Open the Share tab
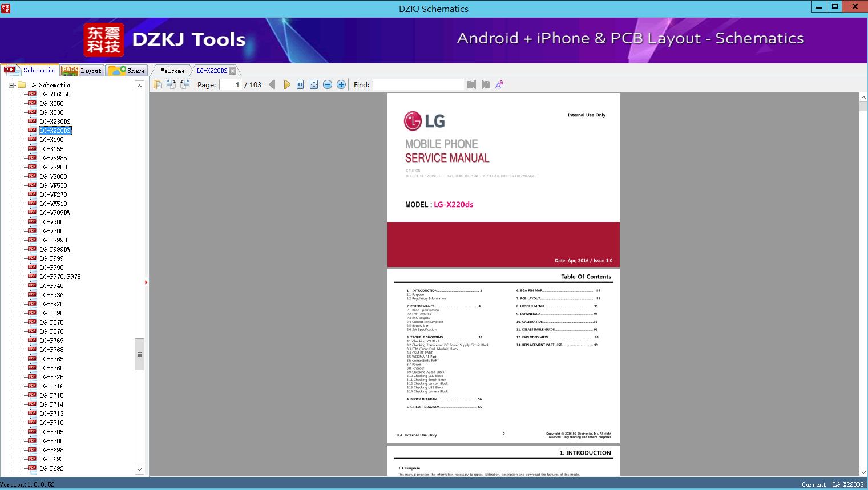Image resolution: width=868 pixels, height=490 pixels. coord(127,71)
